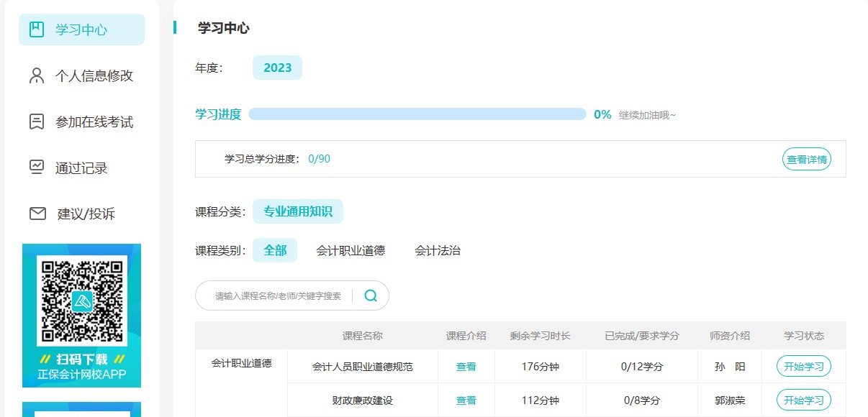Viewport: 868px width, 417px height.
Task: Select 全部 course category filter
Action: point(275,250)
